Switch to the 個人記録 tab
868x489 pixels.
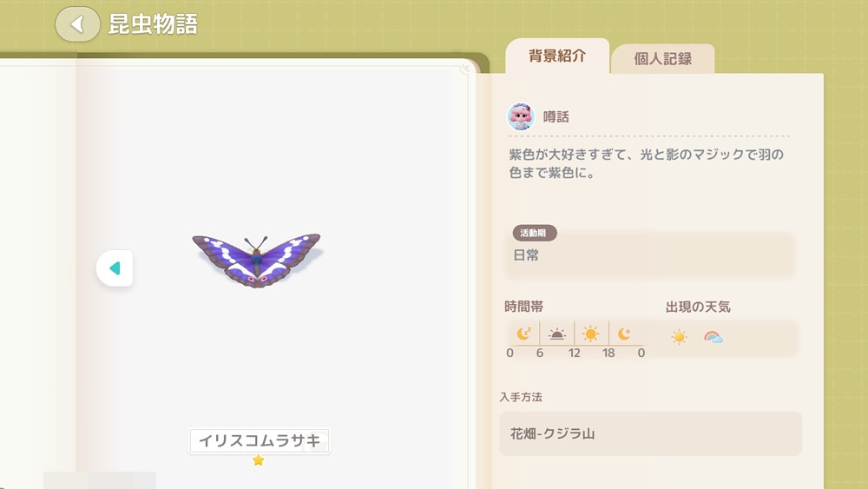[x=662, y=59]
